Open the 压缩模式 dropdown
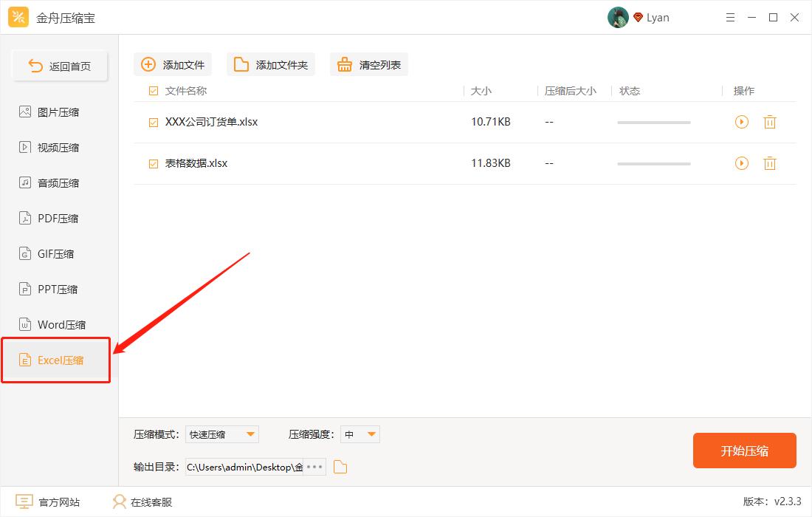812x517 pixels. 221,434
